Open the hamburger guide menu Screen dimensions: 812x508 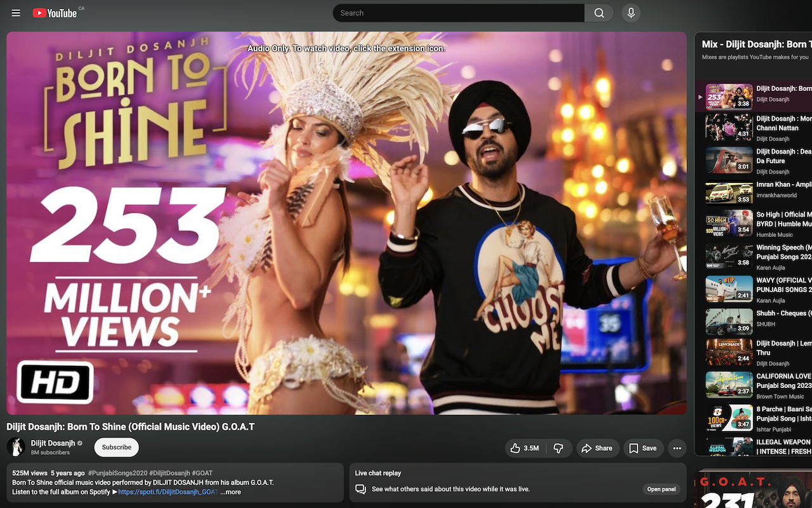[x=16, y=13]
